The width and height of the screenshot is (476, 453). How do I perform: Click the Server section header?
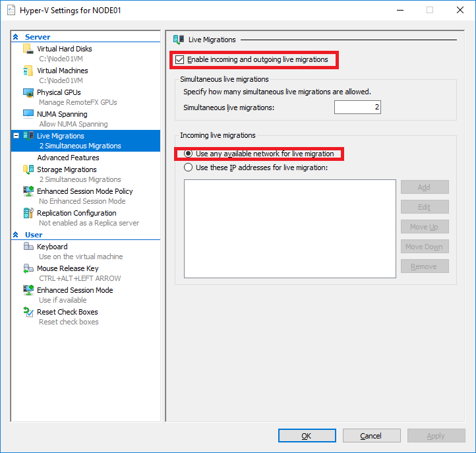coord(38,37)
